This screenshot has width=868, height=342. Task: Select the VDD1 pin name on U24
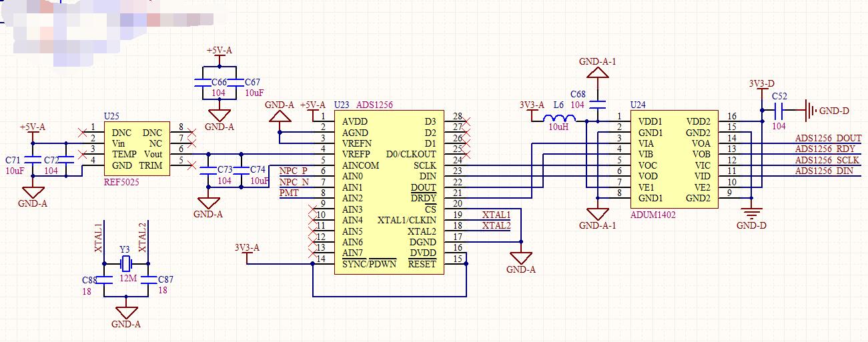tap(650, 121)
